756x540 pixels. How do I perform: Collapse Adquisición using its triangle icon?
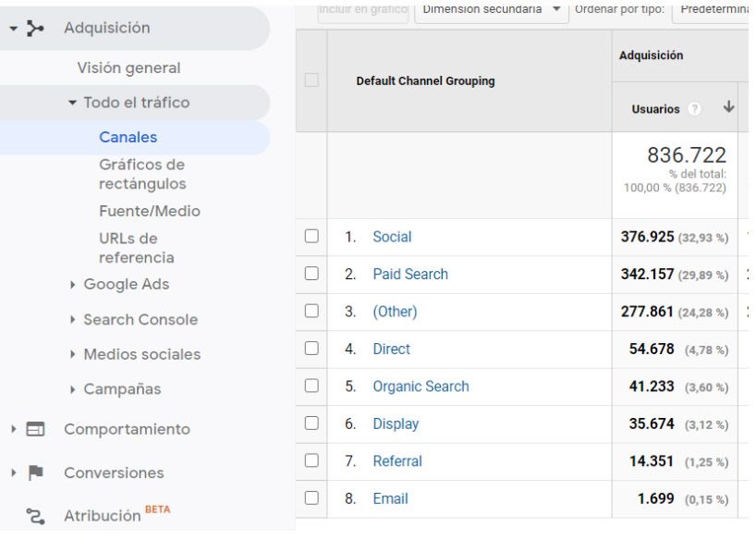coord(12,27)
